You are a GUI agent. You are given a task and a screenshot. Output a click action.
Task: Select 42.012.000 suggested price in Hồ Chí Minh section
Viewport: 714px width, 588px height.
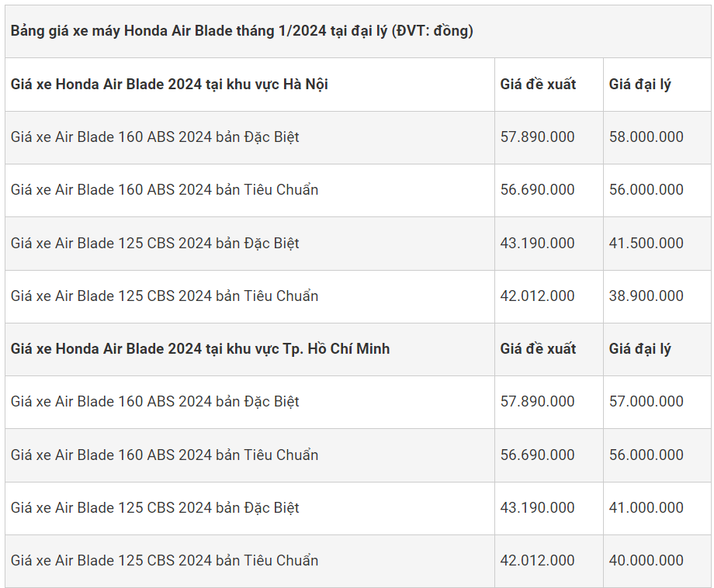point(538,560)
